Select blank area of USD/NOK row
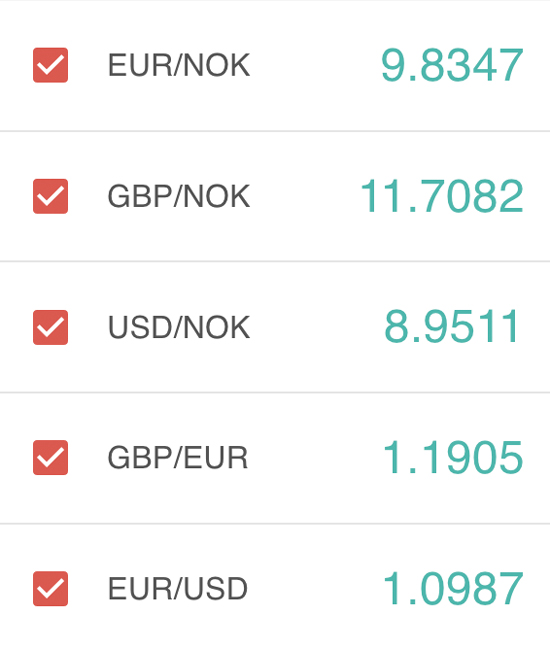Image resolution: width=550 pixels, height=649 pixels. pos(317,327)
